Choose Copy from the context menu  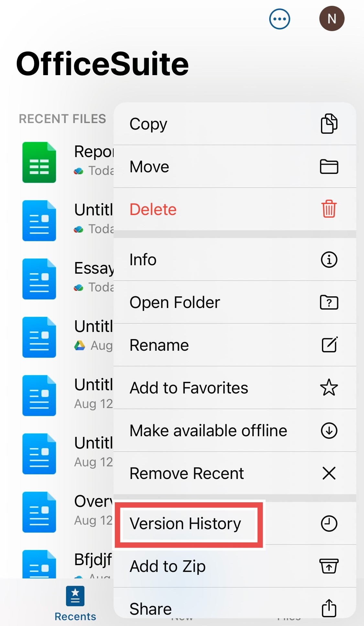[235, 124]
